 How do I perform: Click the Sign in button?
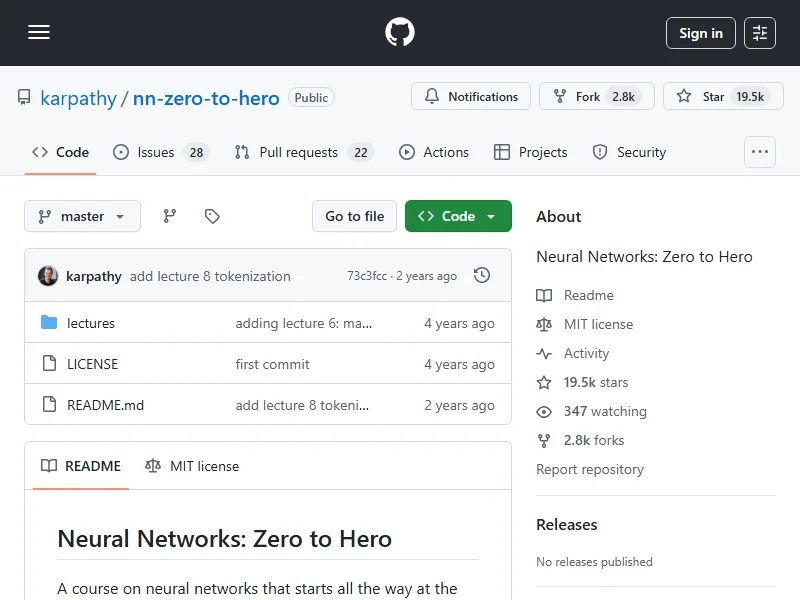(700, 33)
